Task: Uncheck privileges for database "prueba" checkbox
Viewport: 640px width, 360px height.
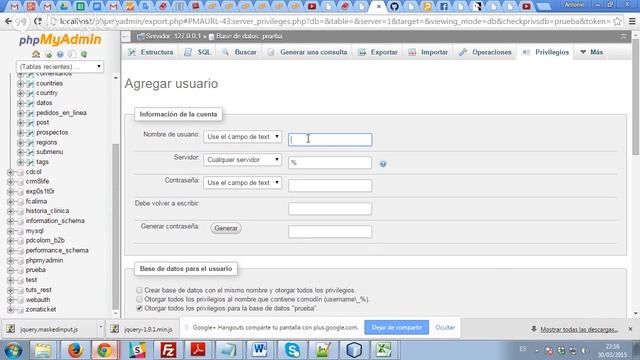Action: coord(140,308)
